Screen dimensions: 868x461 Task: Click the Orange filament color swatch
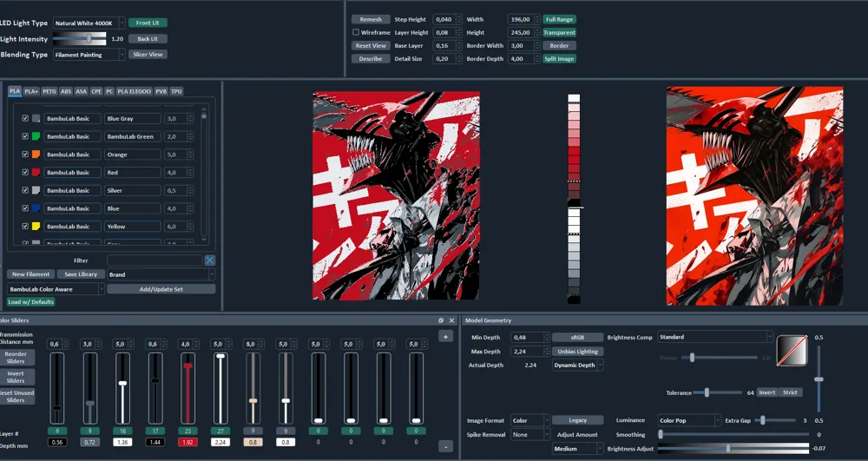[x=36, y=155]
